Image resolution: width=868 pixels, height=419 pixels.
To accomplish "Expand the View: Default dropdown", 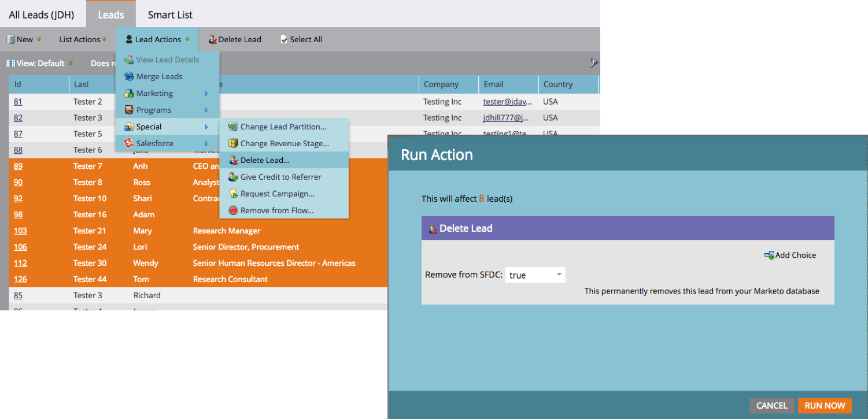I will 39,64.
